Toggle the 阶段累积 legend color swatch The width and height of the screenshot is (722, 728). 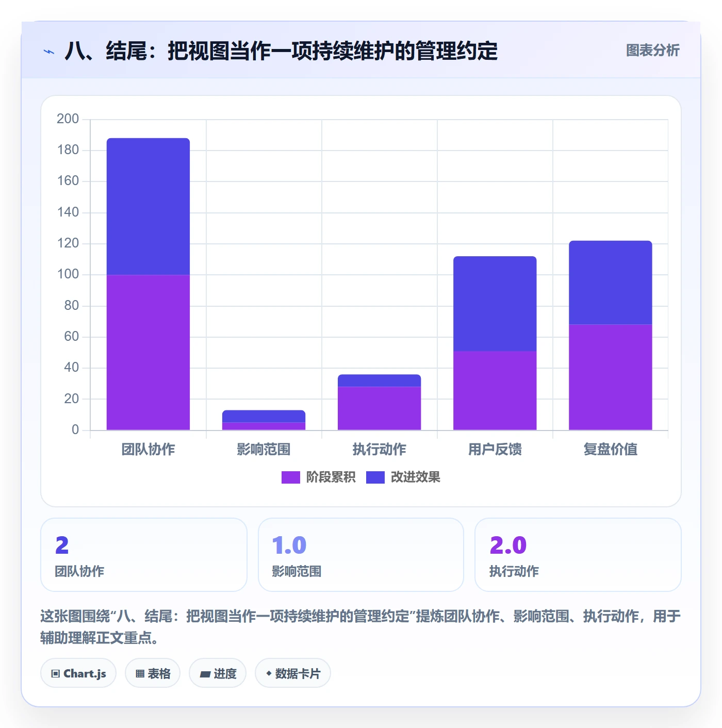click(x=290, y=477)
